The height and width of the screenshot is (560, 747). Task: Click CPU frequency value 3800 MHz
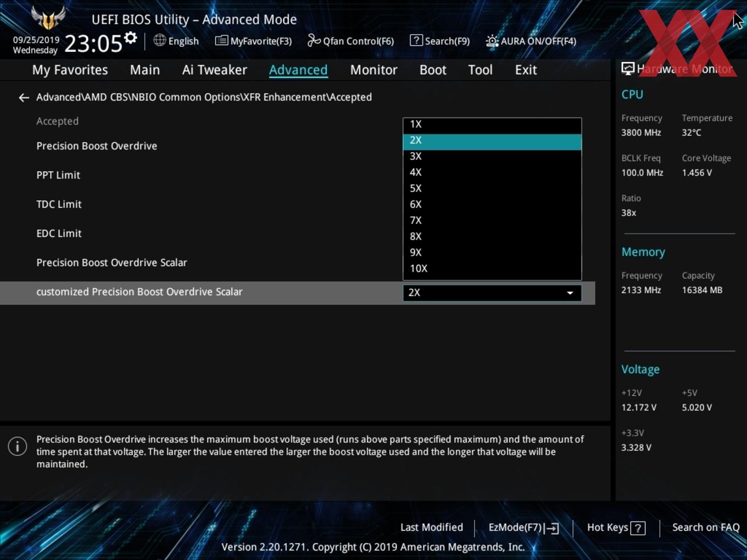pos(641,133)
